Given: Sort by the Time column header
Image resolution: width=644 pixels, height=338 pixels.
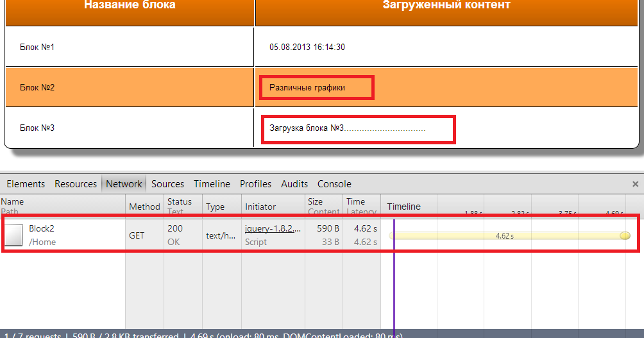Looking at the screenshot, I should 361,206.
